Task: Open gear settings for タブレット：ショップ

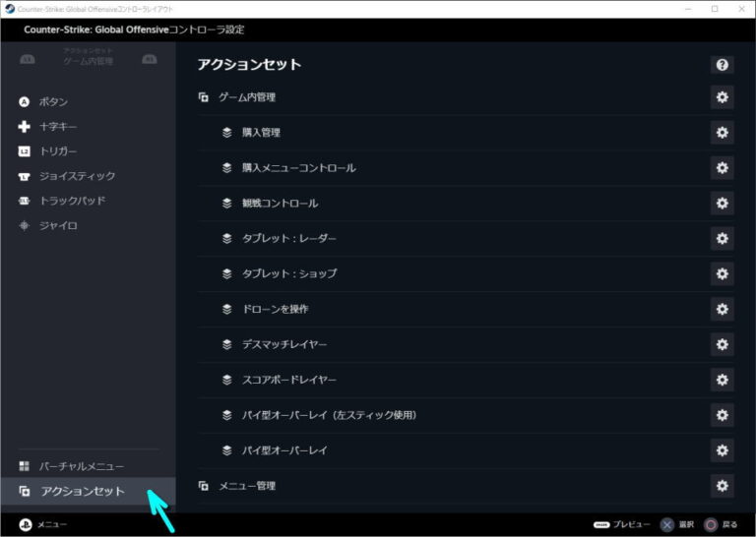Action: [x=722, y=273]
